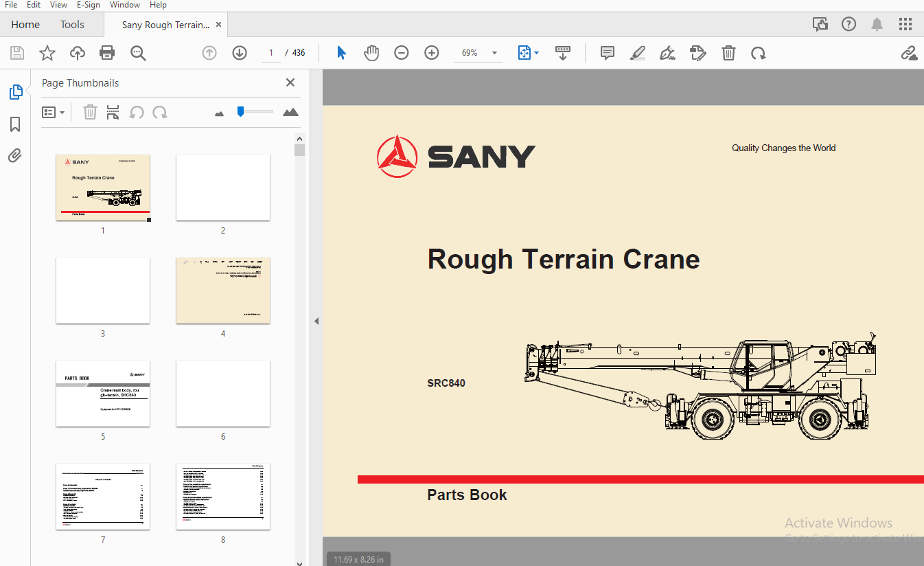924x566 pixels.
Task: Click the upload to cloud icon
Action: [78, 53]
